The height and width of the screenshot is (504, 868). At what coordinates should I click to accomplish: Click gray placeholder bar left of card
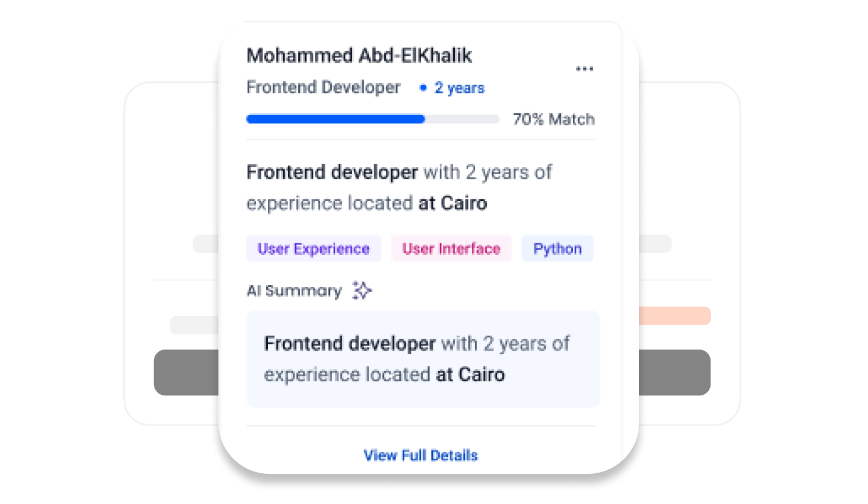(205, 244)
